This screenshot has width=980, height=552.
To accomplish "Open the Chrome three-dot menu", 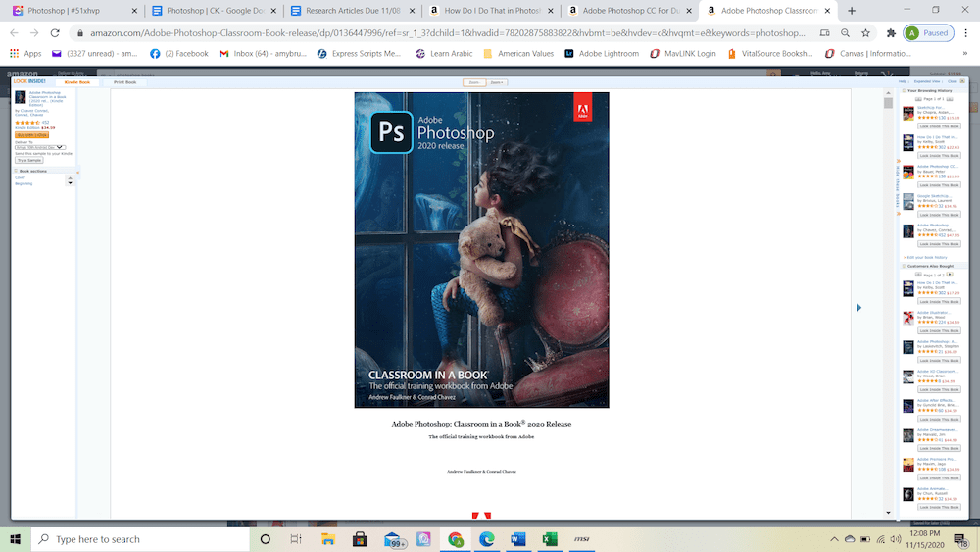I will tap(965, 33).
